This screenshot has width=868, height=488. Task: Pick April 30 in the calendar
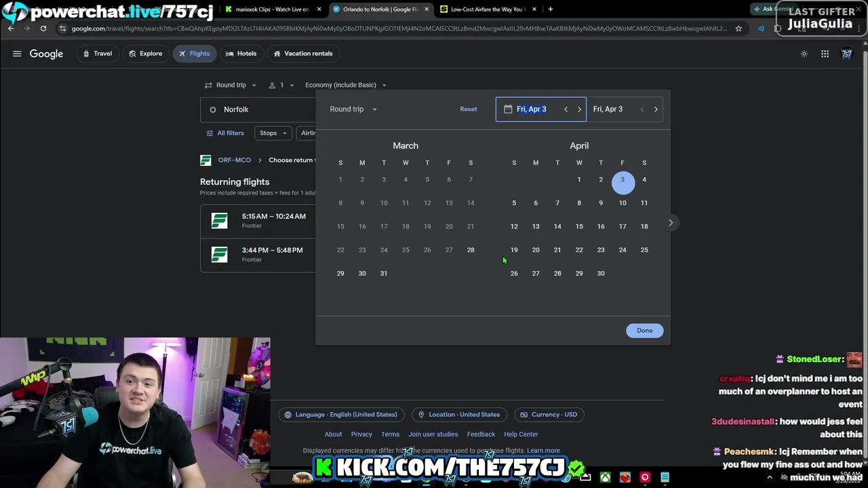(x=601, y=273)
